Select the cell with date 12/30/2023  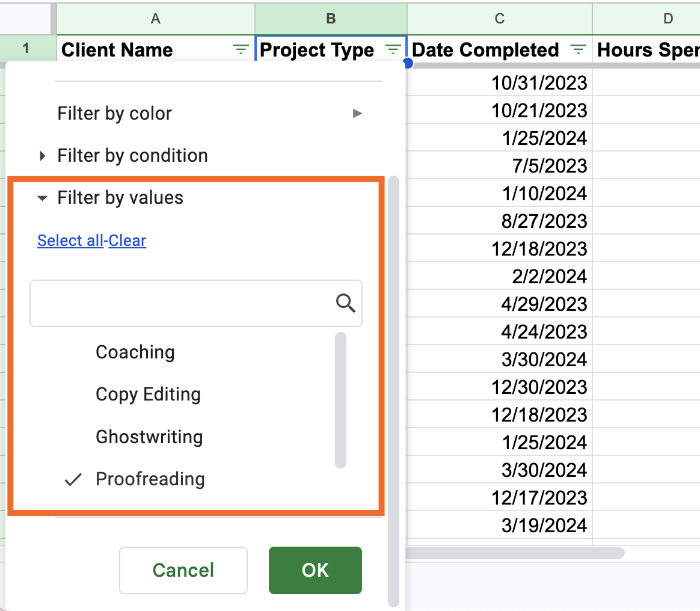point(500,387)
